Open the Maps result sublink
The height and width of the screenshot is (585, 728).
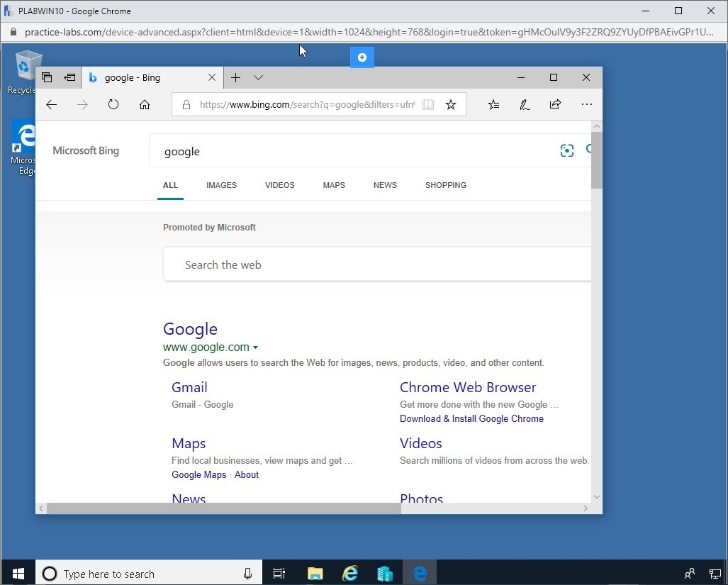[189, 443]
